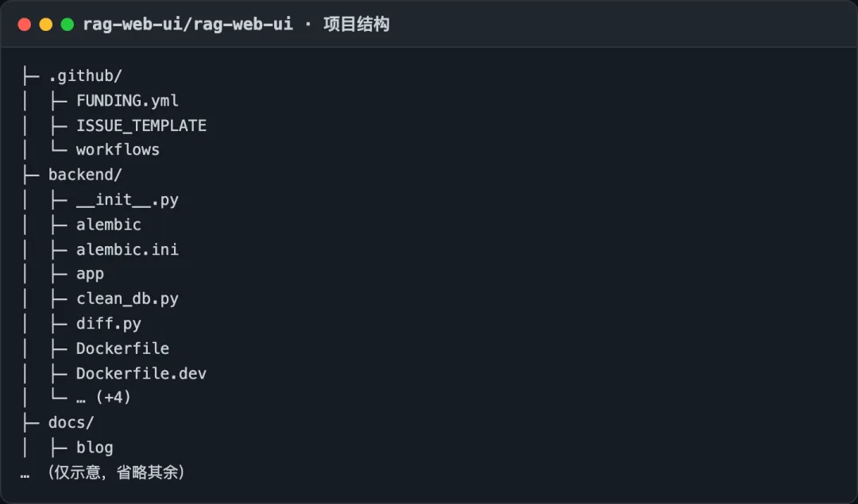Expand the docs/ folder
This screenshot has height=504, width=858.
pos(71,422)
